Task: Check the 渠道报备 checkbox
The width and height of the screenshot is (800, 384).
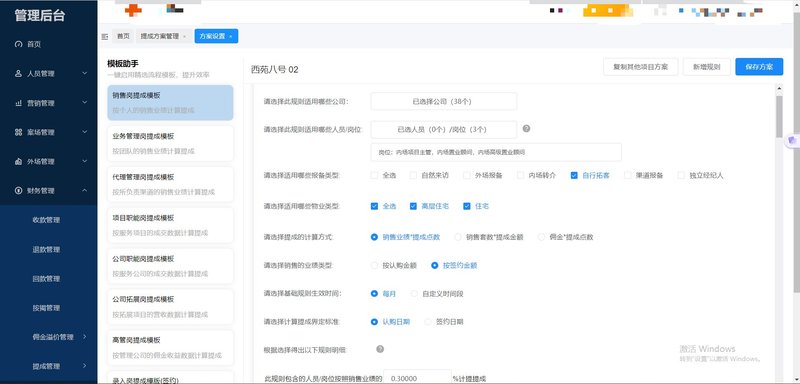Action: pyautogui.click(x=628, y=175)
